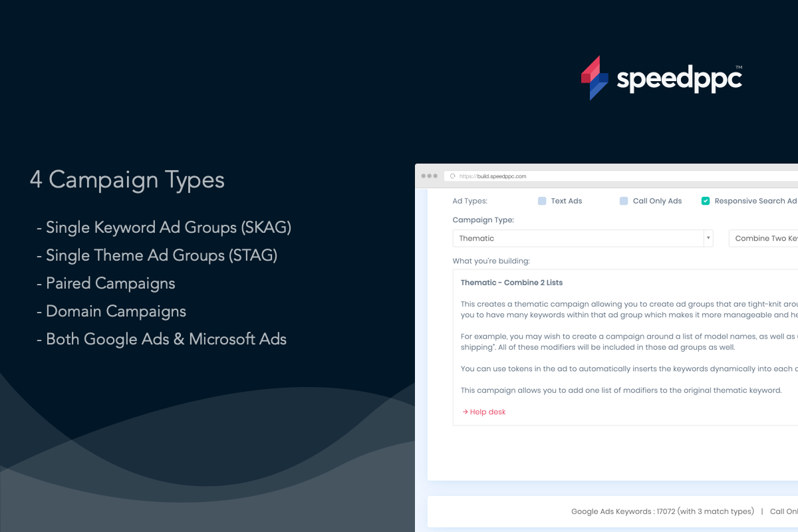Click the build.speedppc.com address bar

click(x=622, y=176)
